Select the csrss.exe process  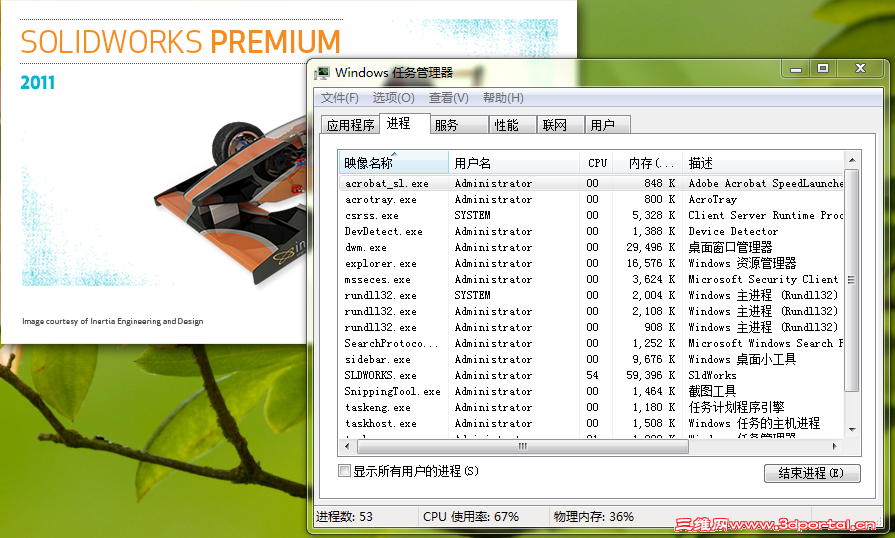coord(591,215)
